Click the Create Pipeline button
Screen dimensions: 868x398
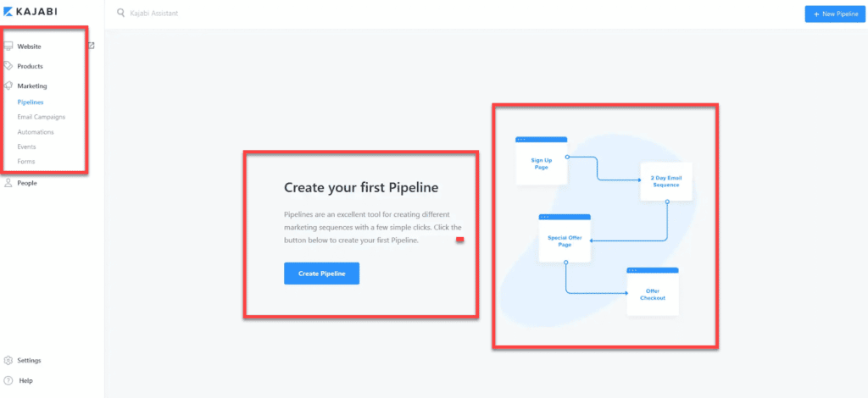coord(321,274)
